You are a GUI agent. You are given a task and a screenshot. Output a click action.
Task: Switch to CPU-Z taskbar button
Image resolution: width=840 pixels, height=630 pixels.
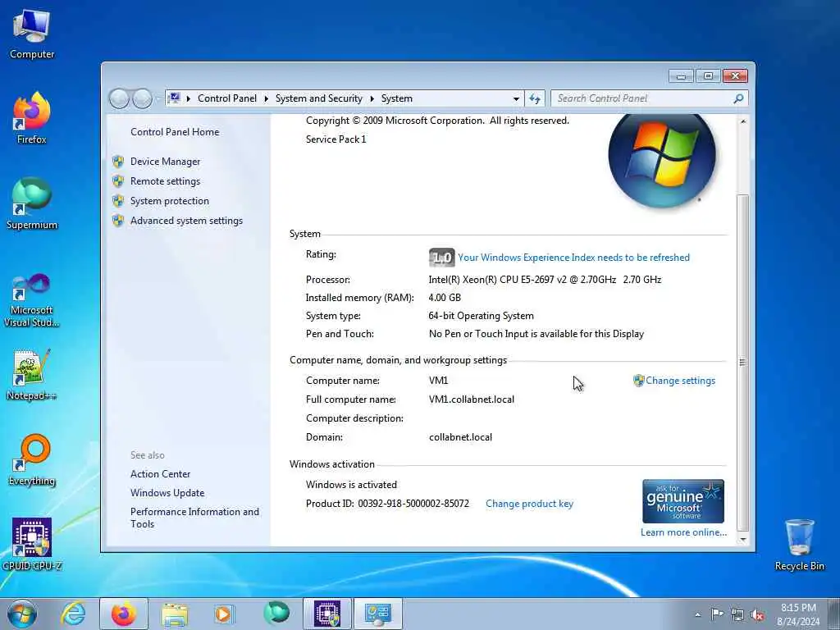pos(327,614)
